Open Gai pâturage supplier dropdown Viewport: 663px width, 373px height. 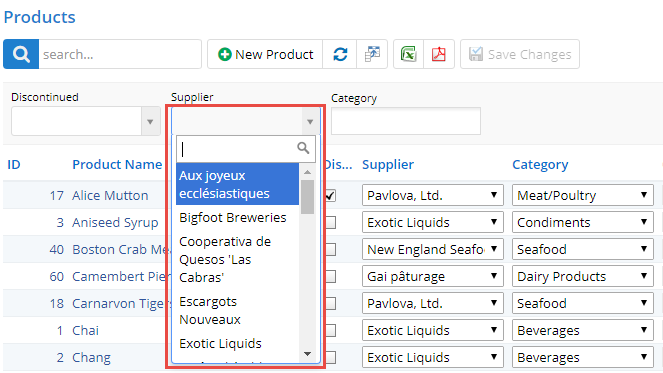433,277
